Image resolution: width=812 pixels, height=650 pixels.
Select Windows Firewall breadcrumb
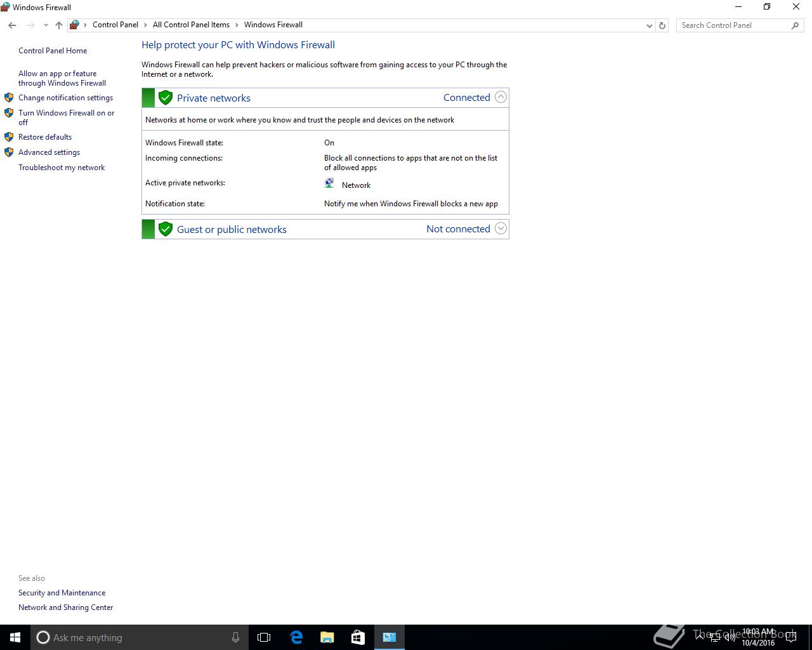(x=273, y=25)
